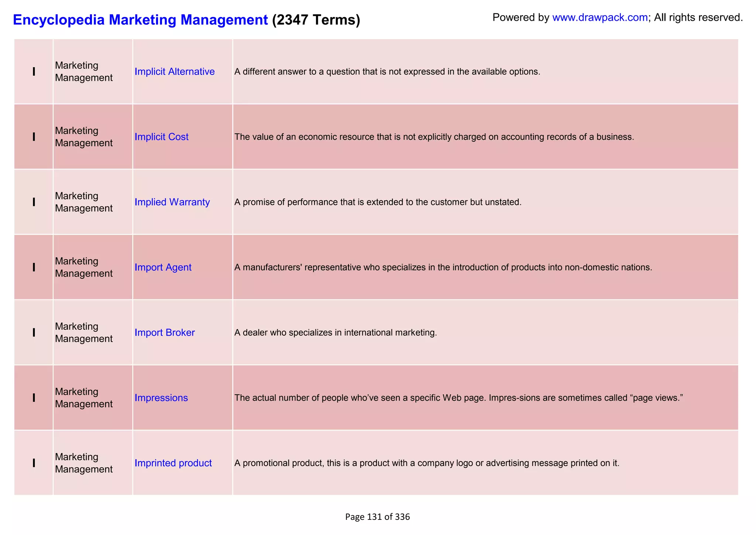
Task: Select the Implied Warranty definition text
Action: [378, 202]
